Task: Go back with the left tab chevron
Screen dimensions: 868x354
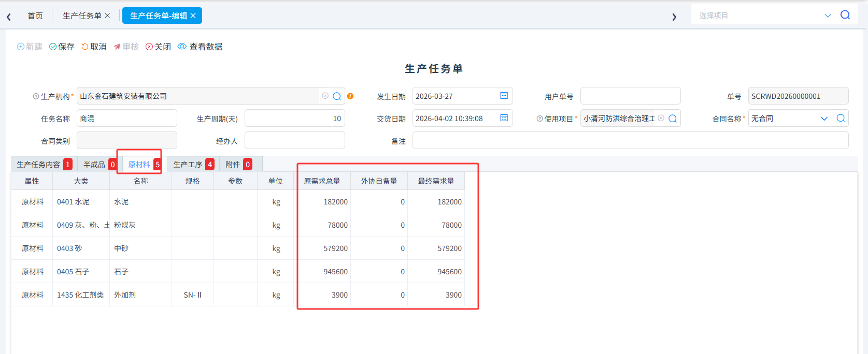Action: point(9,17)
